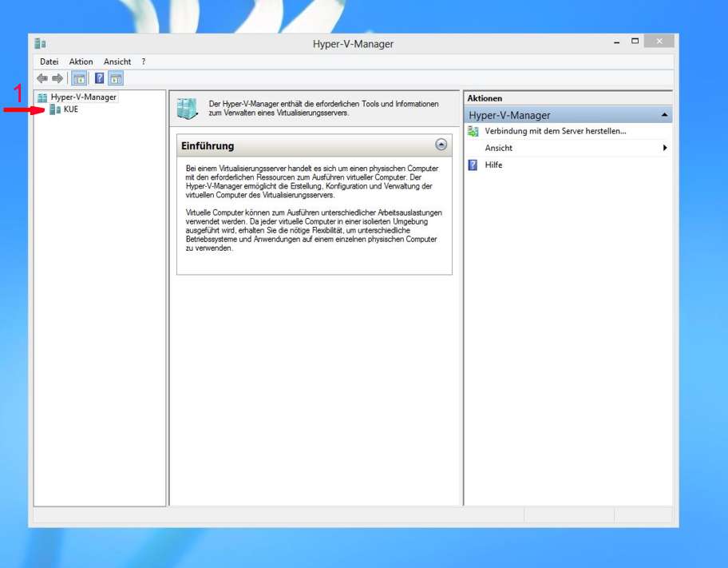This screenshot has width=728, height=568.
Task: Click the connect-to-server icon in Aktionen
Action: pyautogui.click(x=473, y=131)
